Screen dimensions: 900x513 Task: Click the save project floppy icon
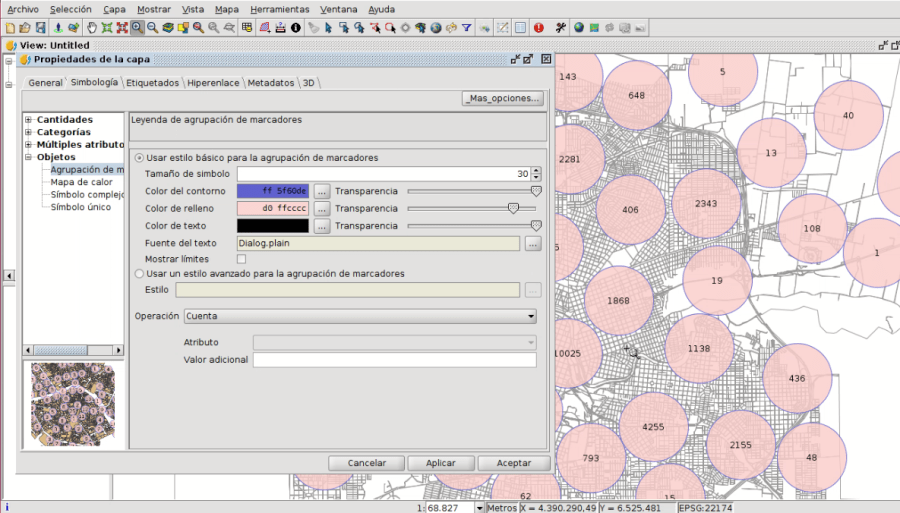[x=40, y=28]
